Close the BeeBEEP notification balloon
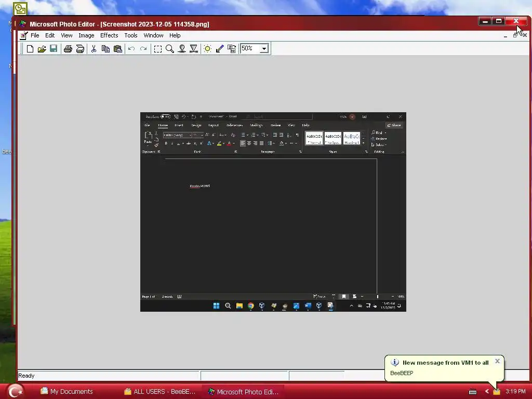The height and width of the screenshot is (399, 532). (x=497, y=361)
